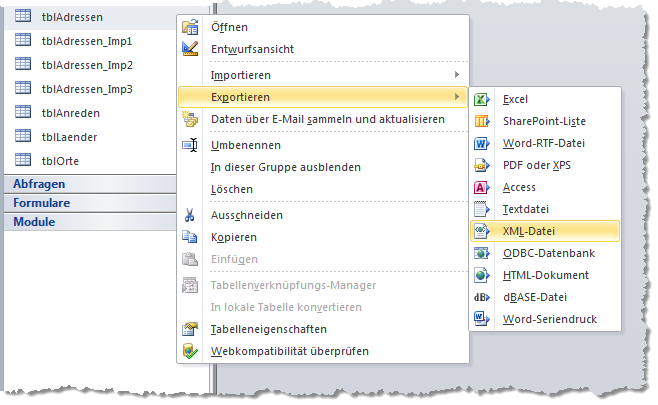Click the Textdatei notepad icon

(x=481, y=209)
